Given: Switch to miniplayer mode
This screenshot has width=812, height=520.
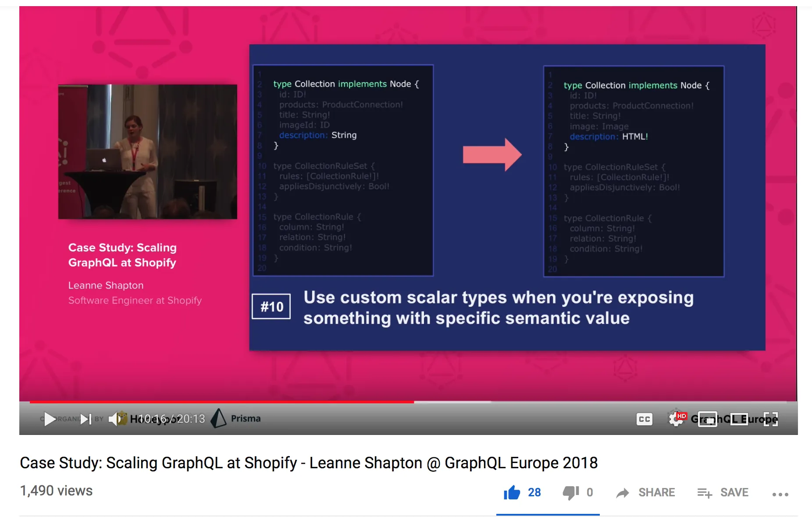Looking at the screenshot, I should point(707,419).
